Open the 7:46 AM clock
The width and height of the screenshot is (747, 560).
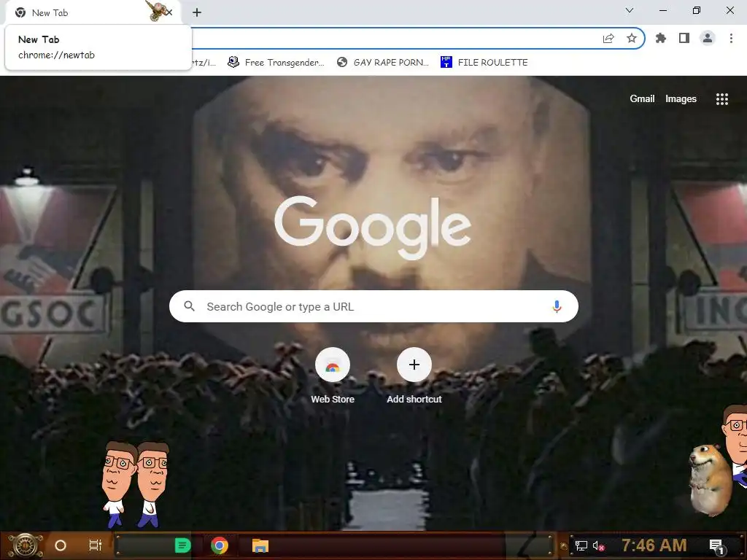pyautogui.click(x=654, y=545)
